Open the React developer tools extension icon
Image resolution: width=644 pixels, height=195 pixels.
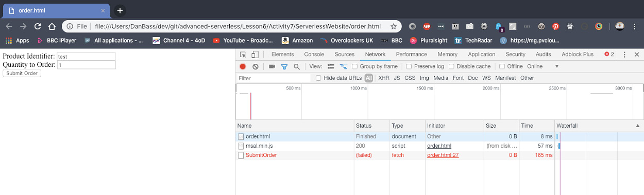click(570, 26)
